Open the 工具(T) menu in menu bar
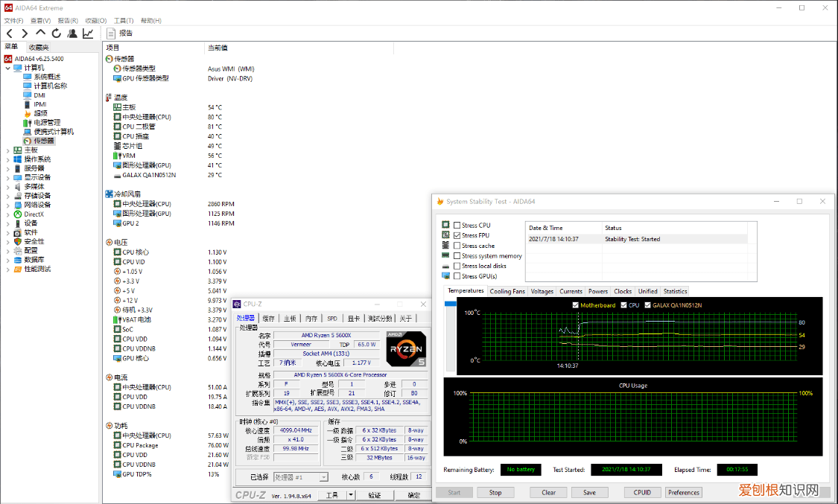This screenshot has height=504, width=838. [124, 21]
